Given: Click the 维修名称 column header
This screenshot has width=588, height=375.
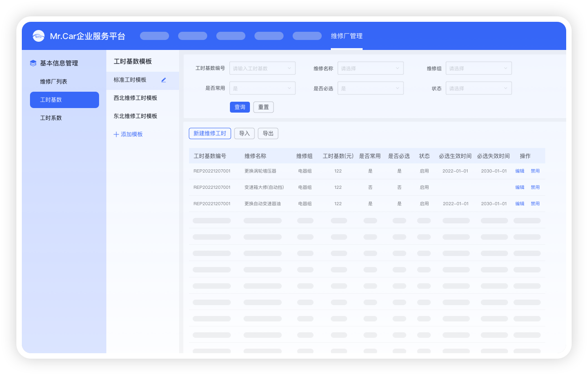Looking at the screenshot, I should 255,156.
